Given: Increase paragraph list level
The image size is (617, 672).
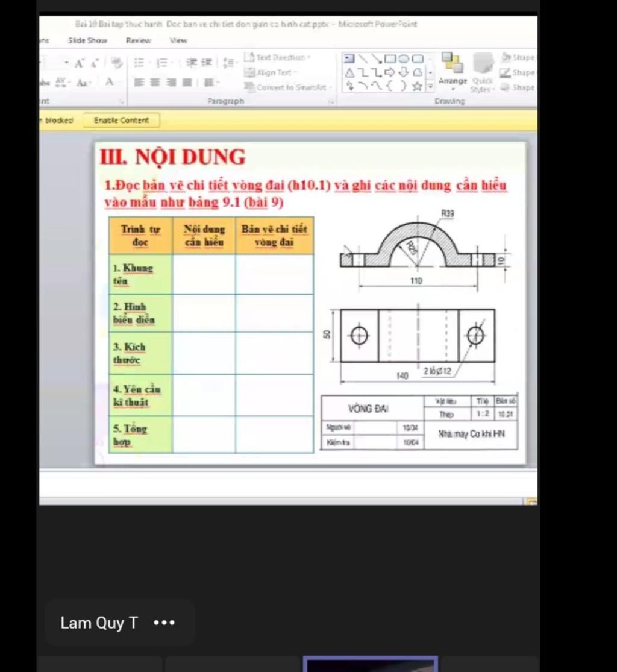Looking at the screenshot, I should coord(207,63).
